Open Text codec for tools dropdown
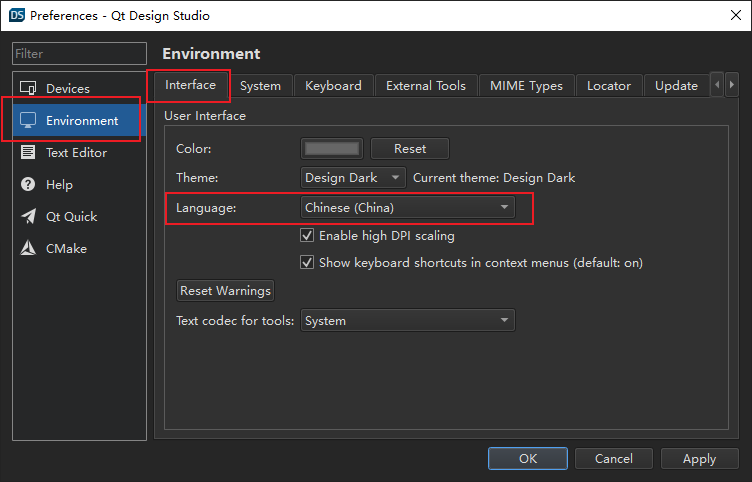 tap(408, 321)
